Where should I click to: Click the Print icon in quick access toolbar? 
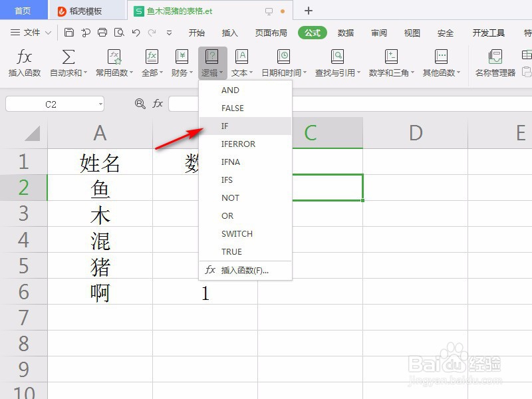102,31
